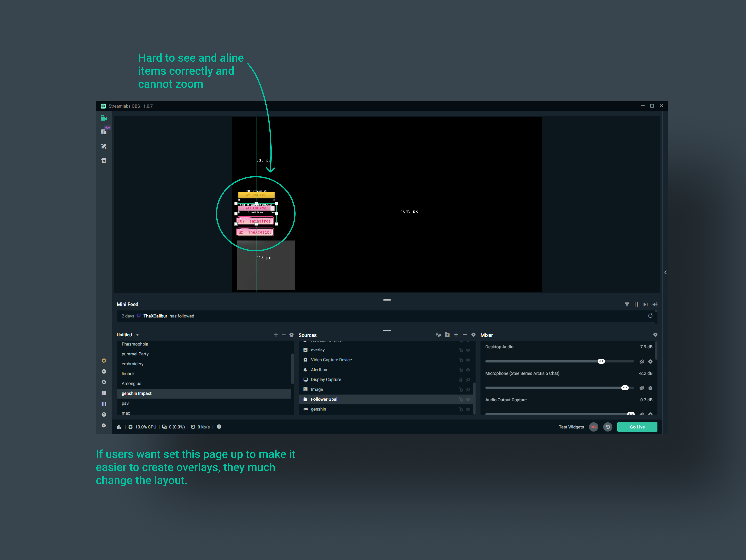Click Test Widgets
This screenshot has height=560, width=746.
click(571, 427)
